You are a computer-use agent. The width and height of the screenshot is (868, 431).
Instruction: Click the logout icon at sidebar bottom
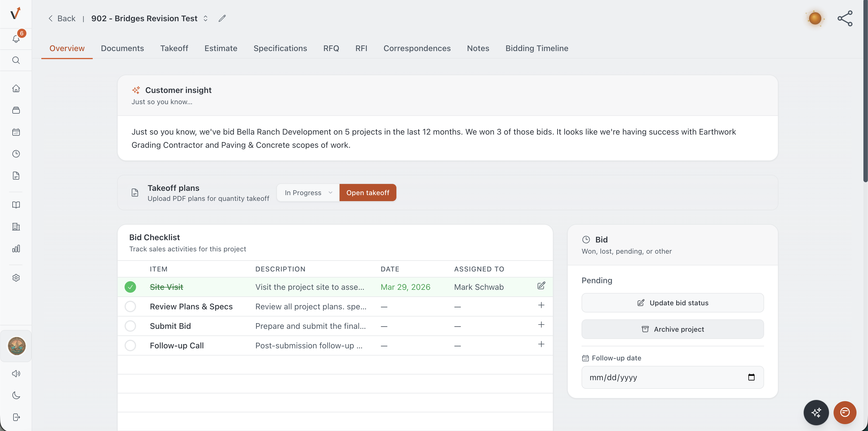coord(16,417)
